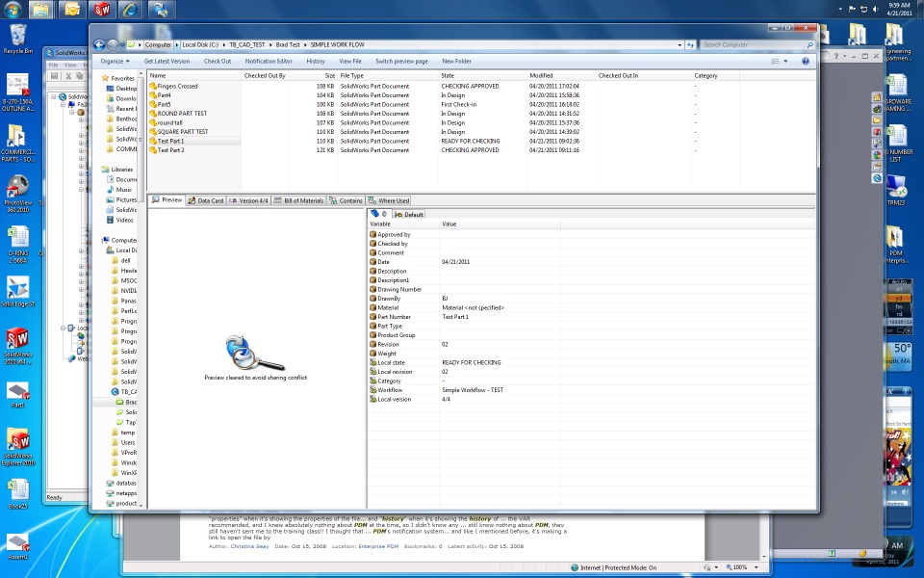Click the Check Out button
Viewport: 924px width, 578px height.
(218, 62)
